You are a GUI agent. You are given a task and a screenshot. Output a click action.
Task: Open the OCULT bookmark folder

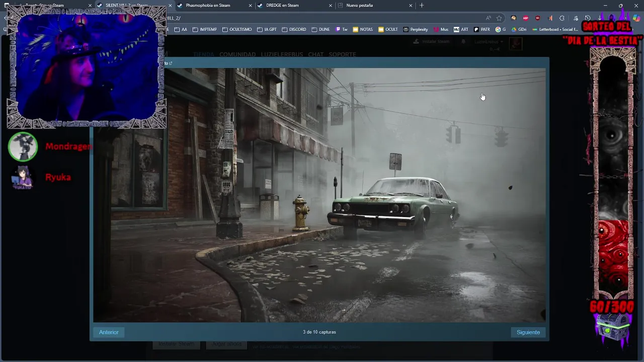tap(388, 30)
